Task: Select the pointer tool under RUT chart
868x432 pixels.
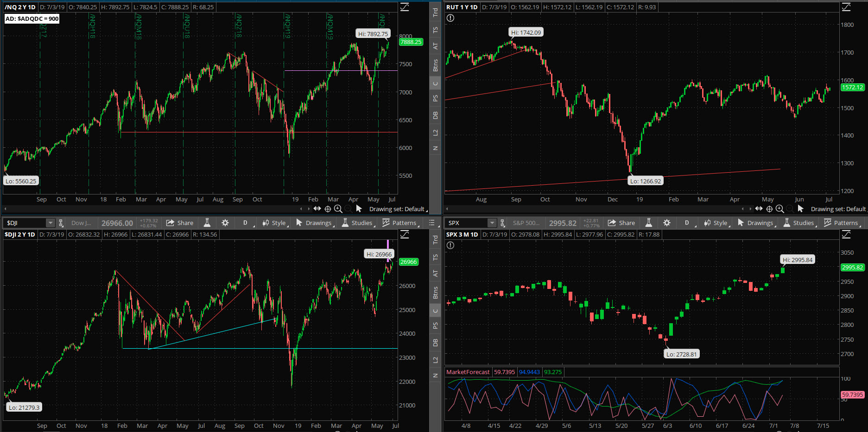Action: pos(800,209)
